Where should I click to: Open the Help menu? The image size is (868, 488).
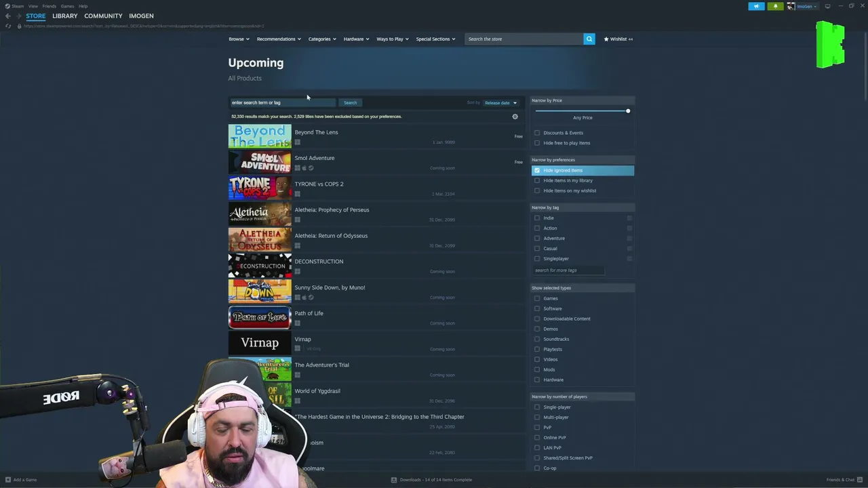click(x=83, y=6)
